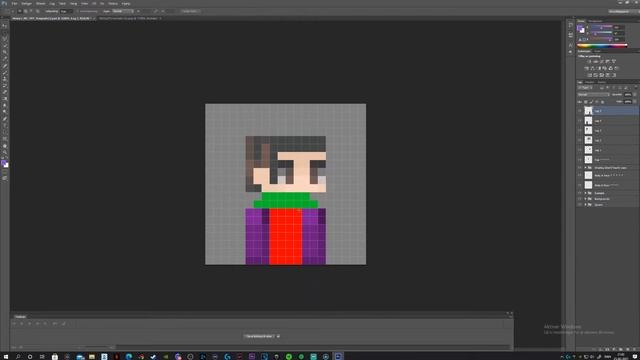The image size is (640, 360).
Task: Choose 'Subtract from selection' mode in options bar
Action: 31,11
